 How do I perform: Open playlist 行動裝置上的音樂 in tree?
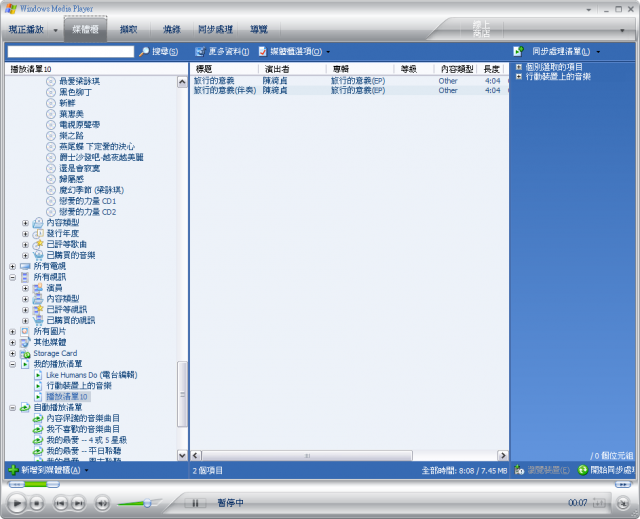tap(79, 386)
